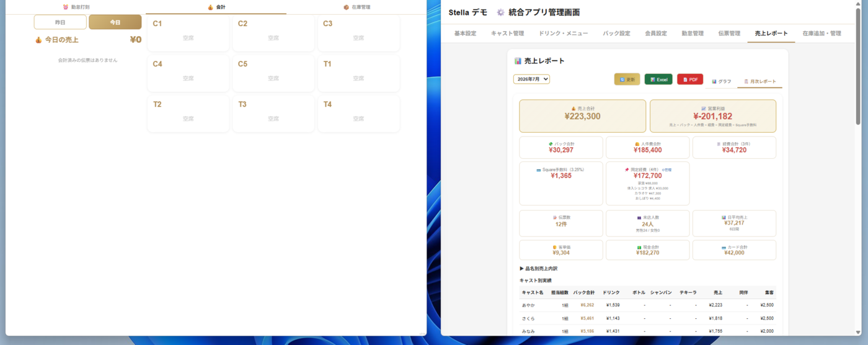
Task: Click the Square手数料 card icon
Action: pyautogui.click(x=539, y=169)
